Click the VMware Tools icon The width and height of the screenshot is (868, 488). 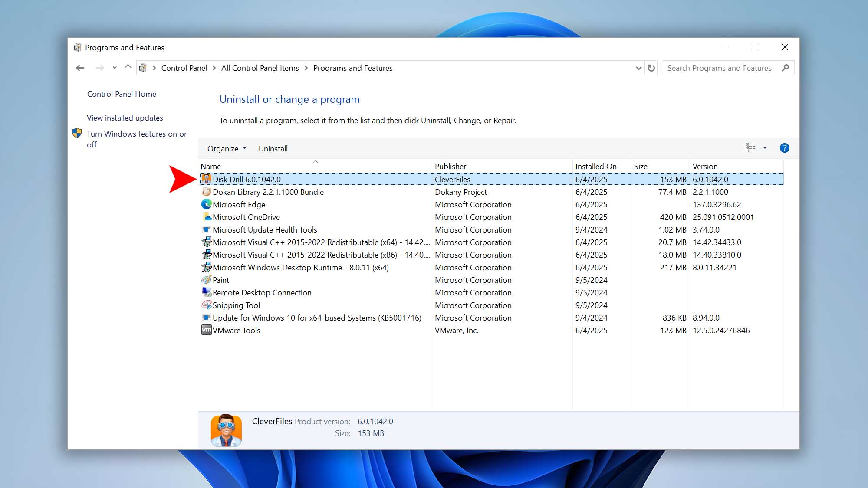tap(207, 330)
